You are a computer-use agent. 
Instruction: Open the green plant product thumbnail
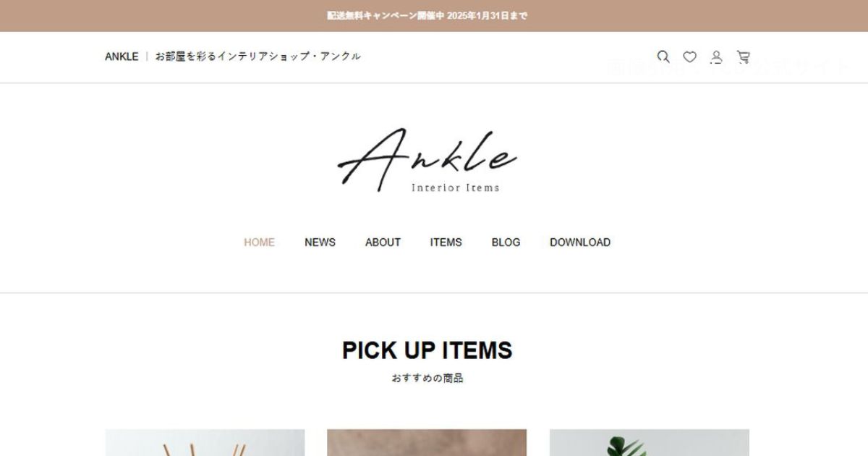[650, 442]
